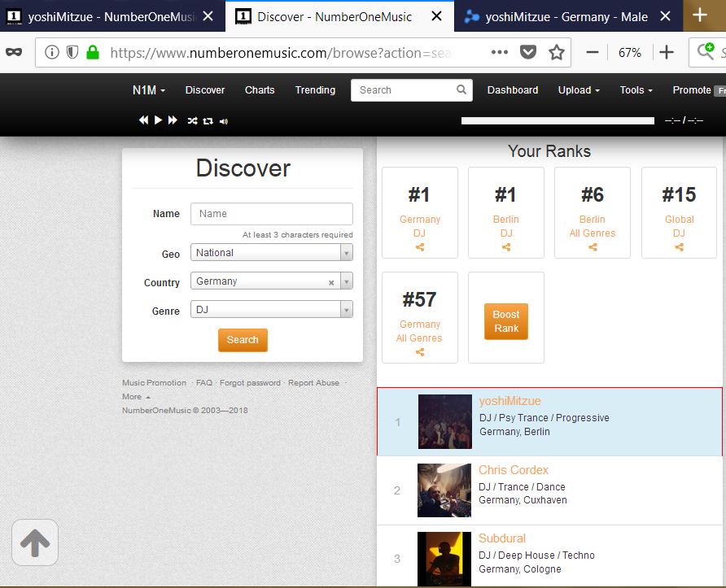The height and width of the screenshot is (588, 726).
Task: Click the search magnifier icon in navbar
Action: tap(461, 89)
